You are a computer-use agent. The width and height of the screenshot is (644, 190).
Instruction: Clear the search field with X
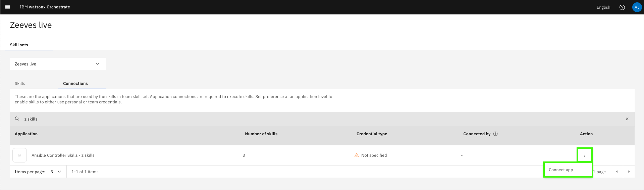(627, 119)
